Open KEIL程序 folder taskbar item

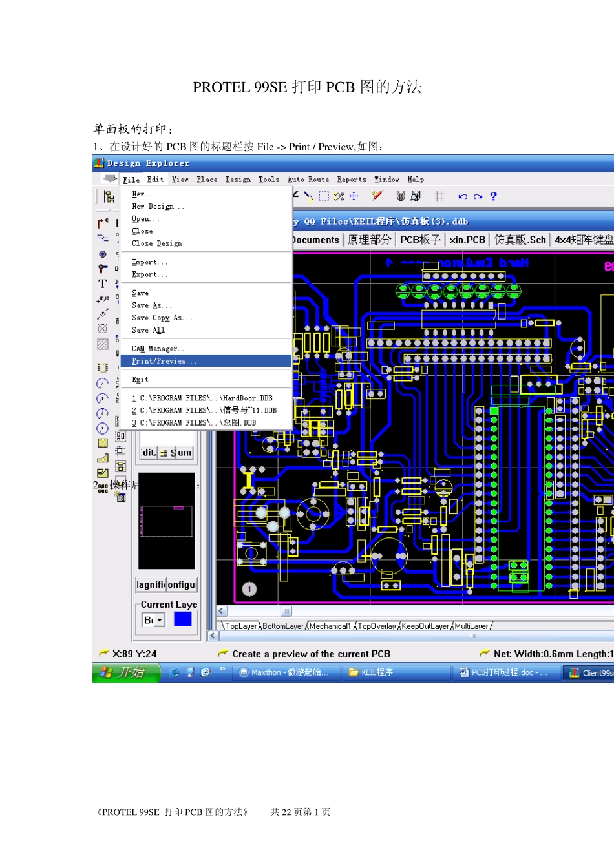pos(396,672)
